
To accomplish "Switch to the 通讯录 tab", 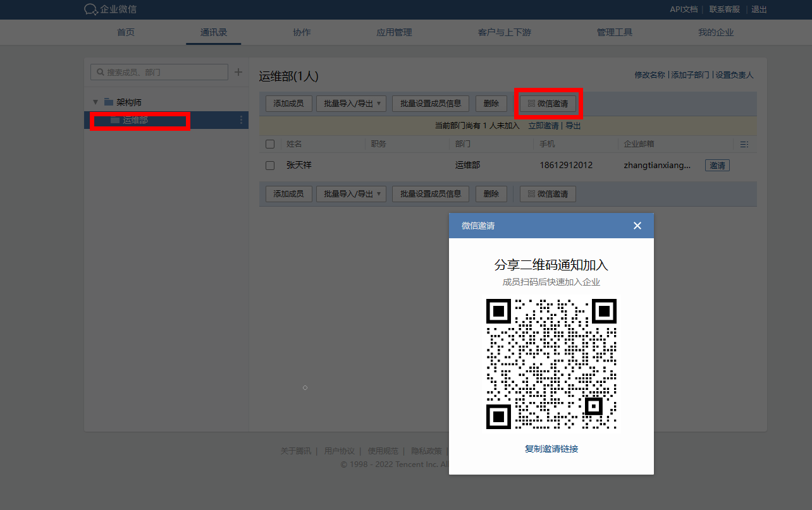I will 214,32.
